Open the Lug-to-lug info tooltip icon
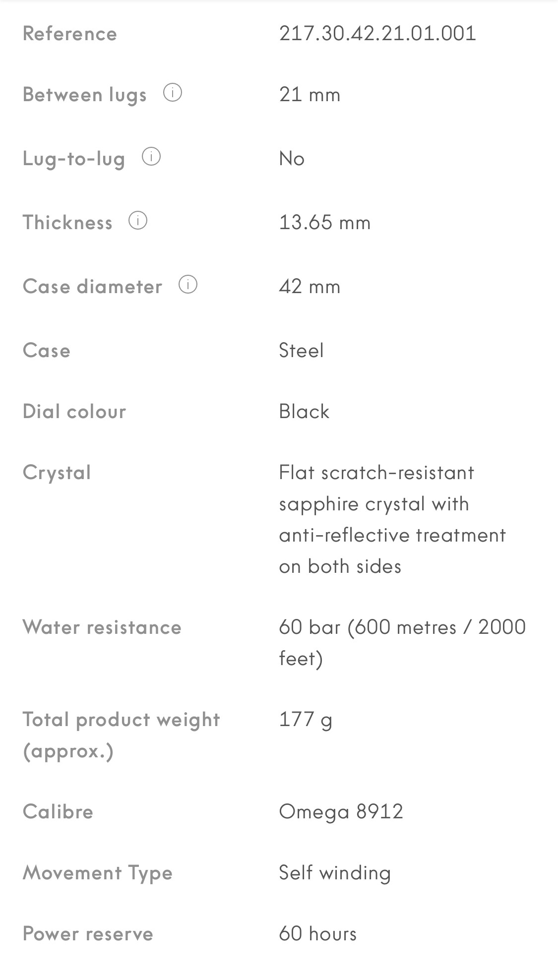 [151, 157]
